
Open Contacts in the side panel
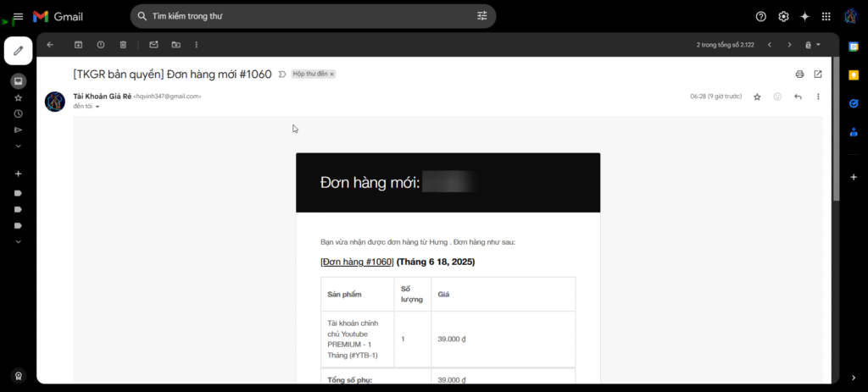coord(854,131)
